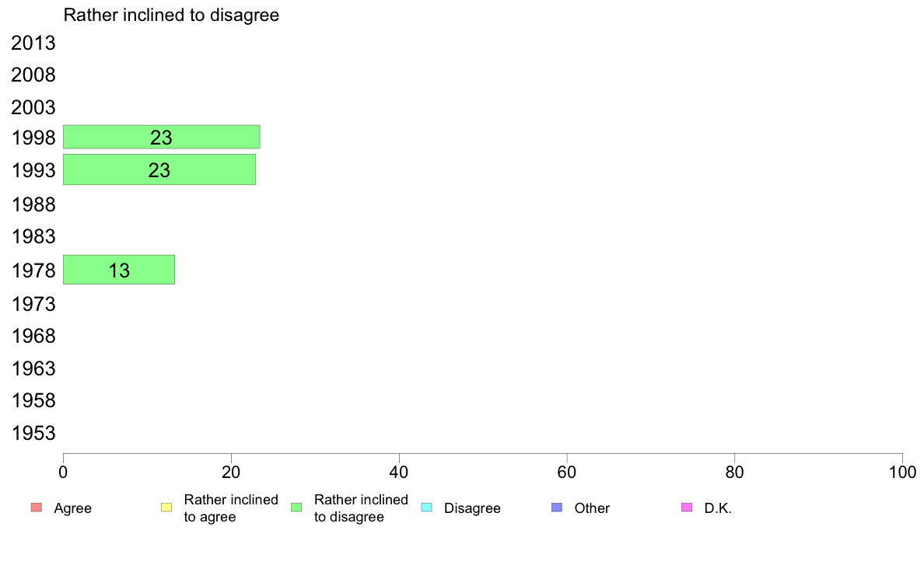
Task: Click the 2003 year label
Action: pyautogui.click(x=33, y=108)
